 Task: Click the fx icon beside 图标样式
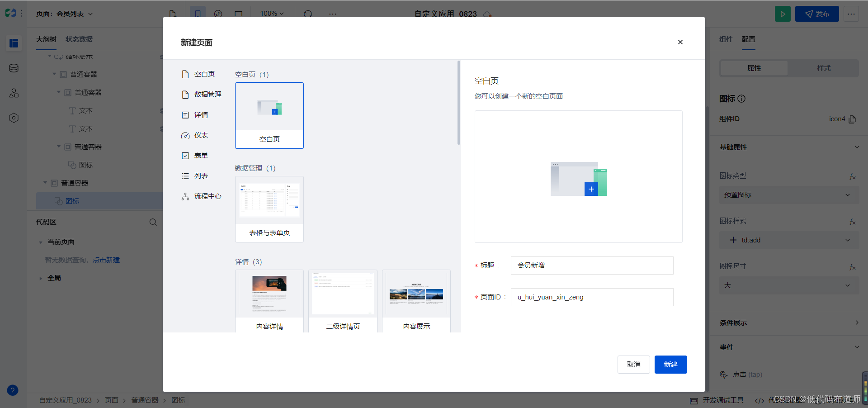point(853,222)
